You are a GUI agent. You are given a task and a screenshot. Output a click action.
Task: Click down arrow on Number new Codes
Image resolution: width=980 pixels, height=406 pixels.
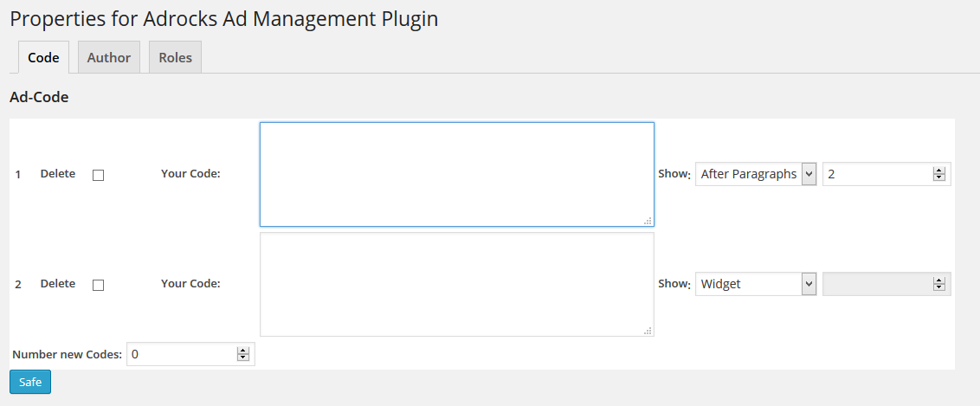click(x=243, y=357)
